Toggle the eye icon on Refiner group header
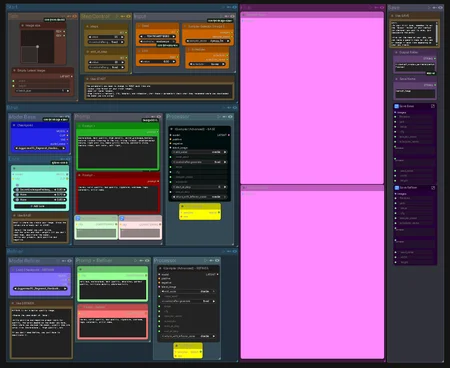 235,251
